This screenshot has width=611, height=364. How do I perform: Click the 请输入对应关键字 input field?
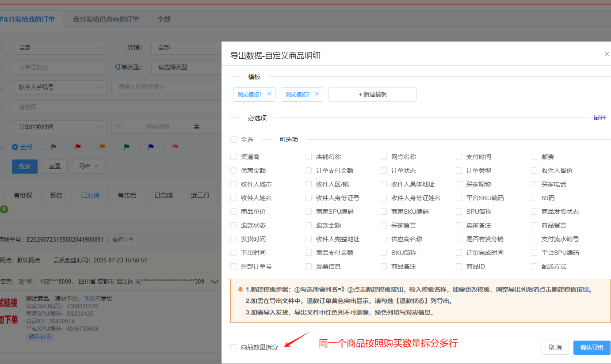point(166,87)
